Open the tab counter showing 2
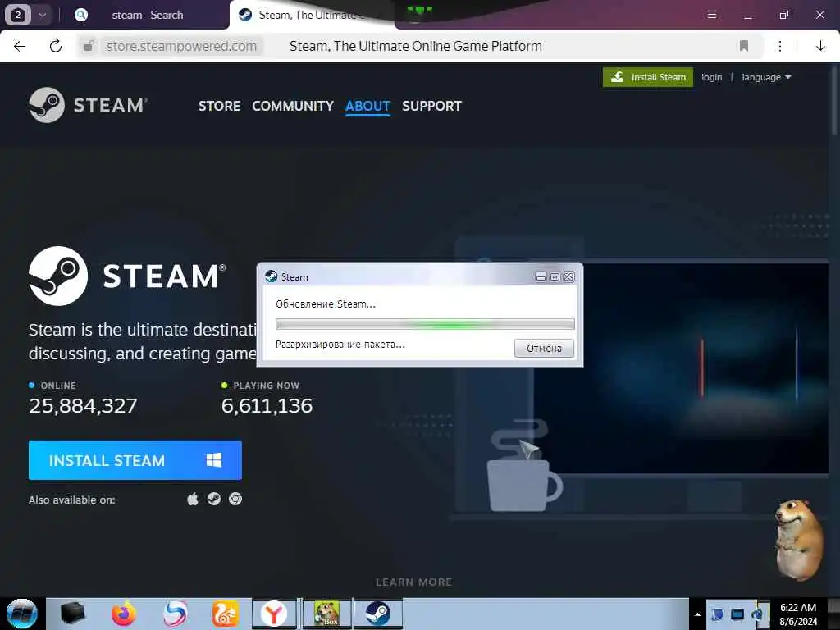The image size is (840, 630). click(17, 15)
